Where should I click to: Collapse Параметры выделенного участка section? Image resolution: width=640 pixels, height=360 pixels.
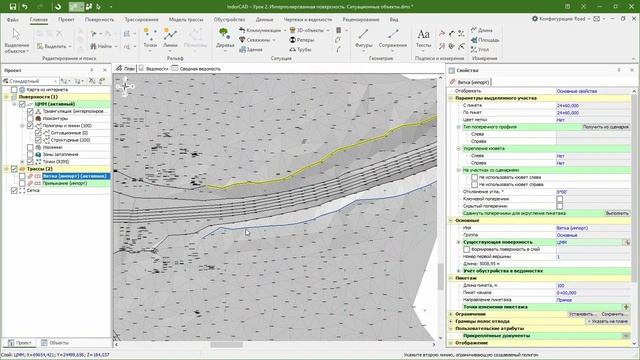pos(451,98)
